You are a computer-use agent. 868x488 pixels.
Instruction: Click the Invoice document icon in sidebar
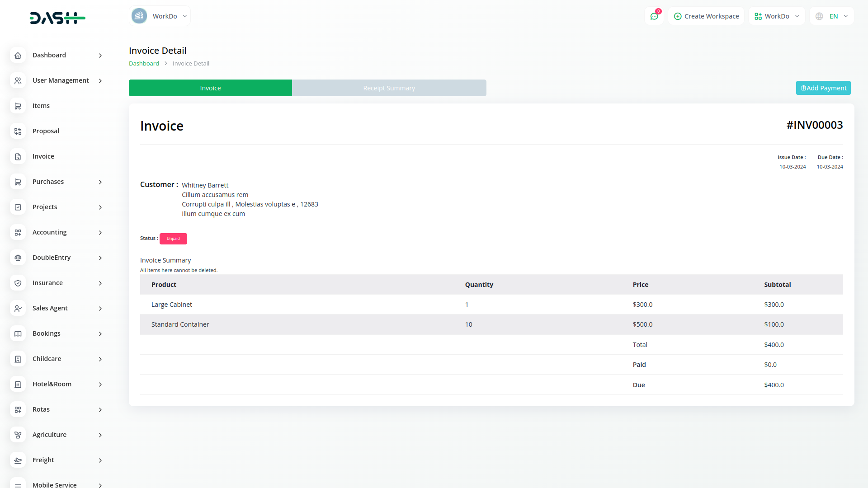click(x=18, y=156)
